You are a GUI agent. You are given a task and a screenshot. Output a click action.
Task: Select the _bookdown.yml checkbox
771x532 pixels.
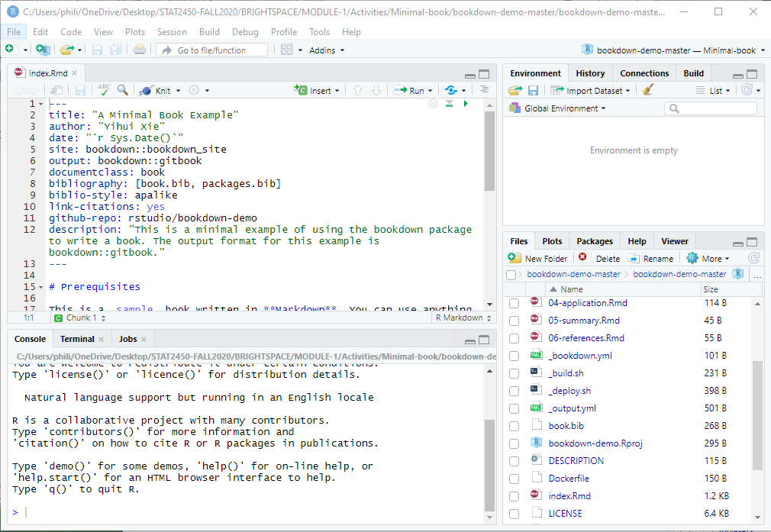pos(514,356)
